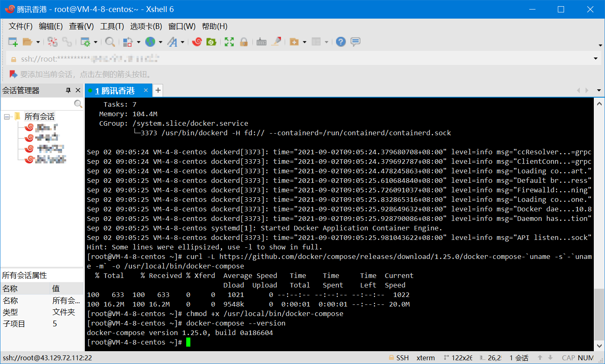Expand the color scheme dropdown arrow

pyautogui.click(x=138, y=42)
